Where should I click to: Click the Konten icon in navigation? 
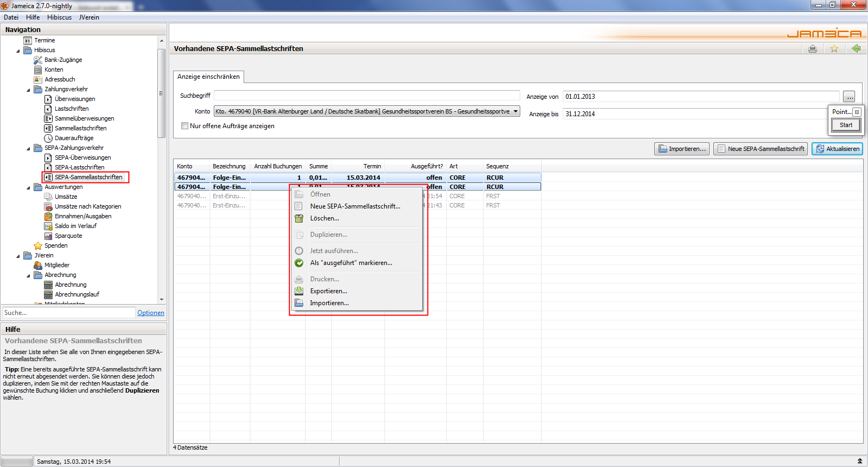tap(38, 70)
